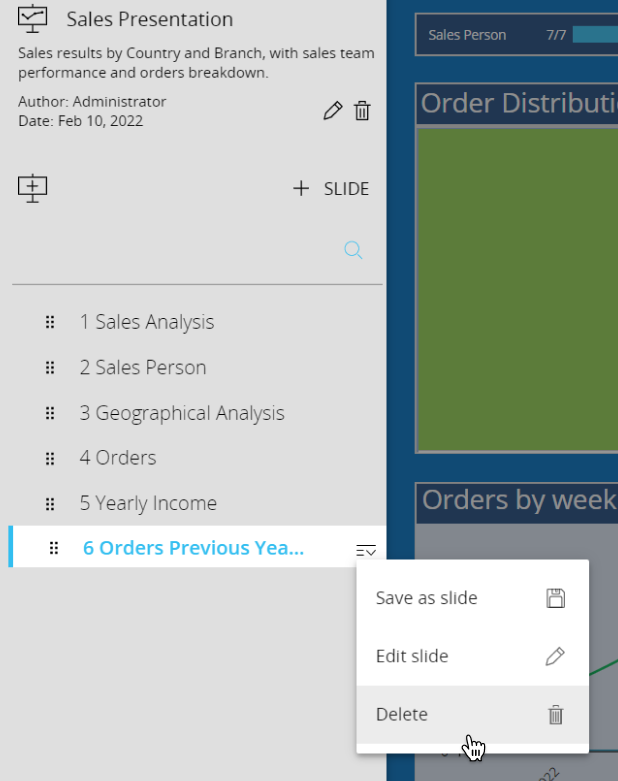Click drag handle of 1 Sales Analysis

50,322
